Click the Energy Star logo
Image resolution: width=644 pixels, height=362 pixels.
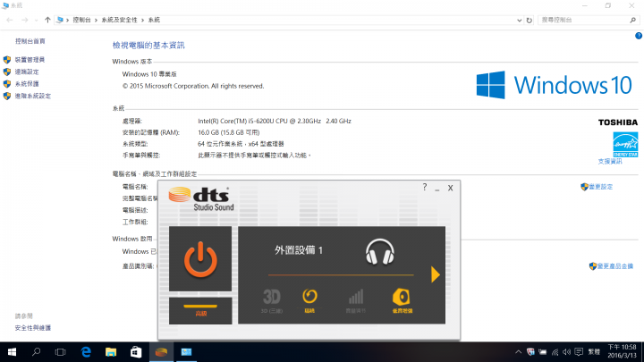(x=625, y=145)
